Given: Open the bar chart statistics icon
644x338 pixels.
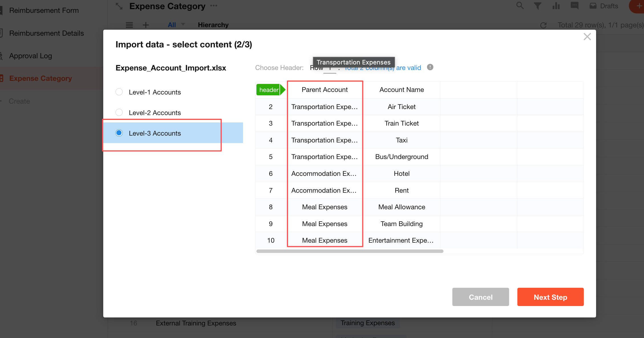Looking at the screenshot, I should pos(556,6).
